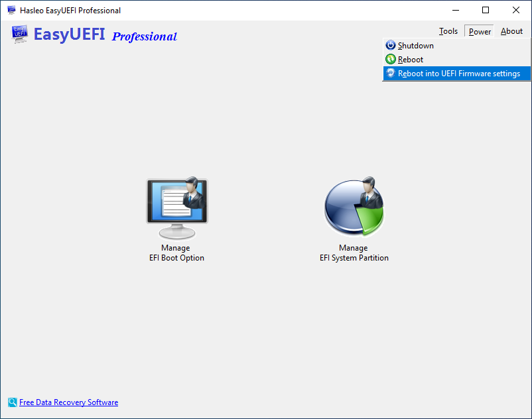Select Reboot into UEFI Firmware settings
Viewport: 532px width, 419px height.
[x=456, y=74]
